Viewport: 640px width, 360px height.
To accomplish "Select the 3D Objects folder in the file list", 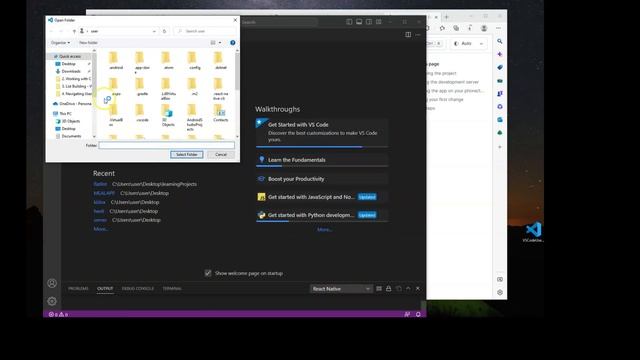I will pyautogui.click(x=167, y=115).
